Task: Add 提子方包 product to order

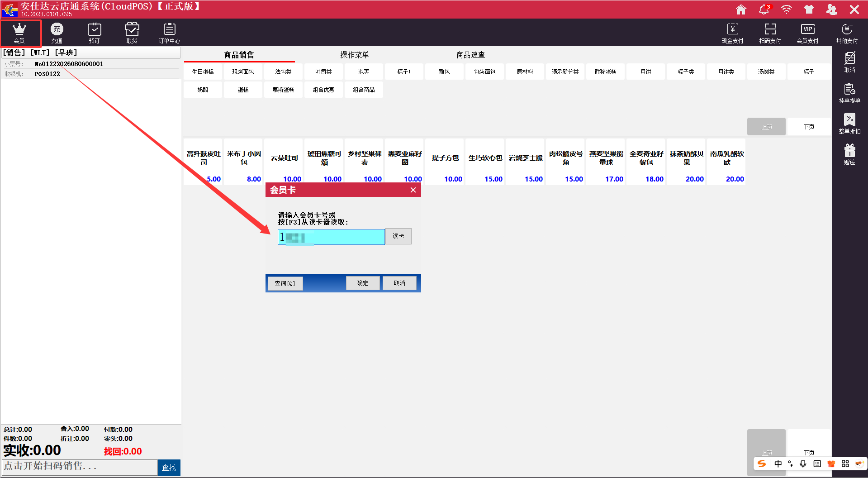Action: coord(445,162)
